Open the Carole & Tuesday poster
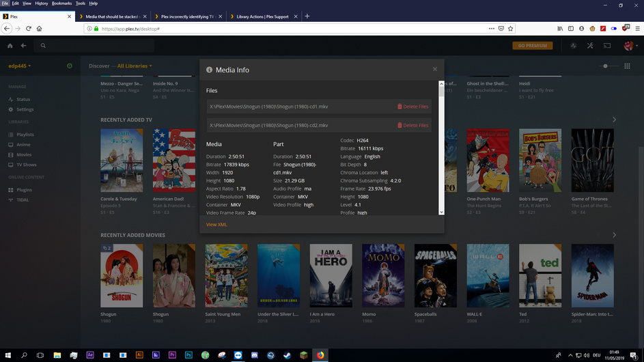This screenshot has width=644, height=362. click(122, 161)
